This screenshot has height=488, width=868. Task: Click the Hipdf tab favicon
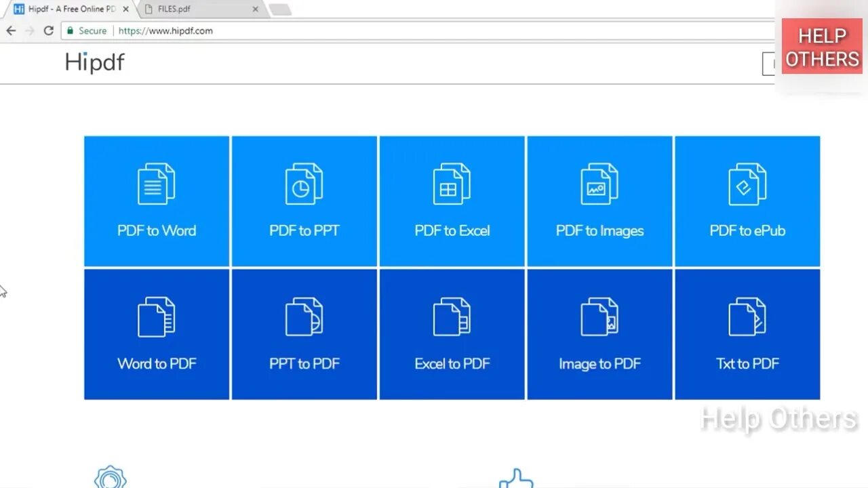coord(19,9)
